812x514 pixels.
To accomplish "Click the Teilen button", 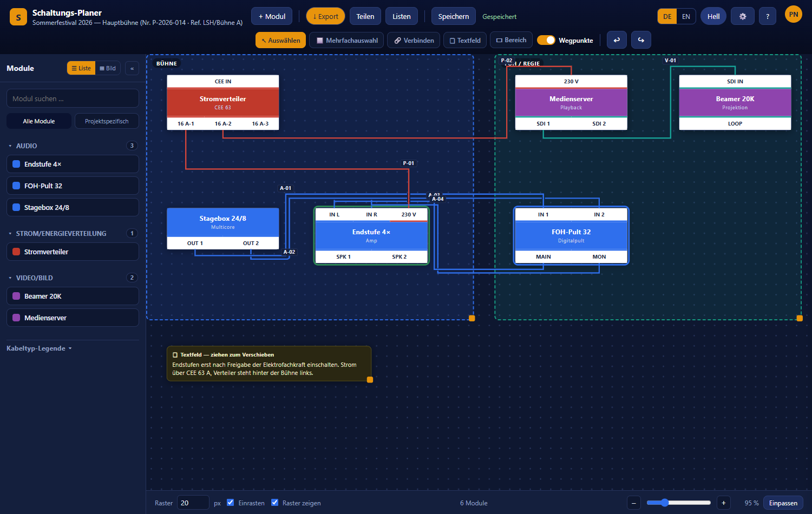I will 365,16.
